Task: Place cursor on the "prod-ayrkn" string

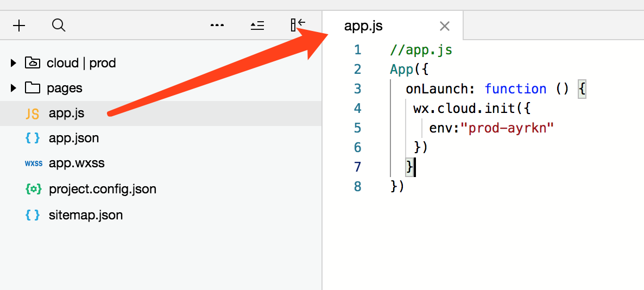Action: 508,128
